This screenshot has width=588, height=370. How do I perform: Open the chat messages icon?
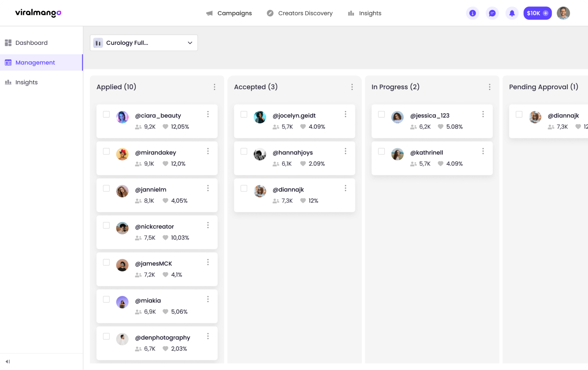coord(492,13)
